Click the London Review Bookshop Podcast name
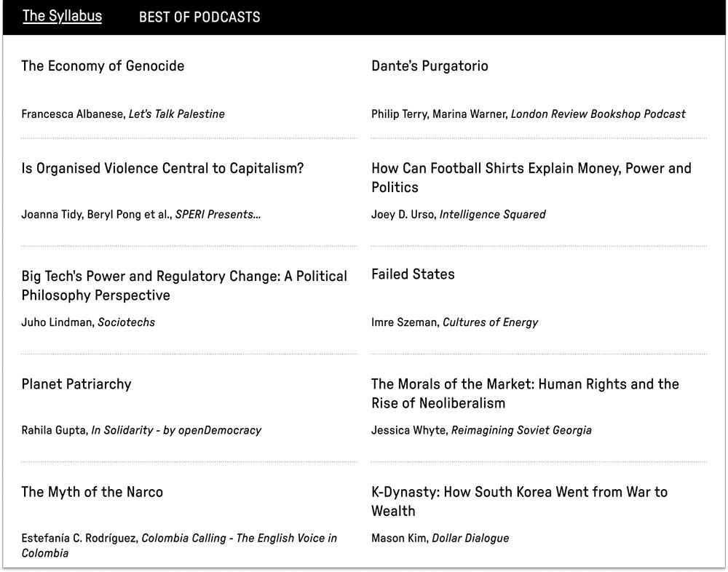The width and height of the screenshot is (728, 572). [598, 114]
